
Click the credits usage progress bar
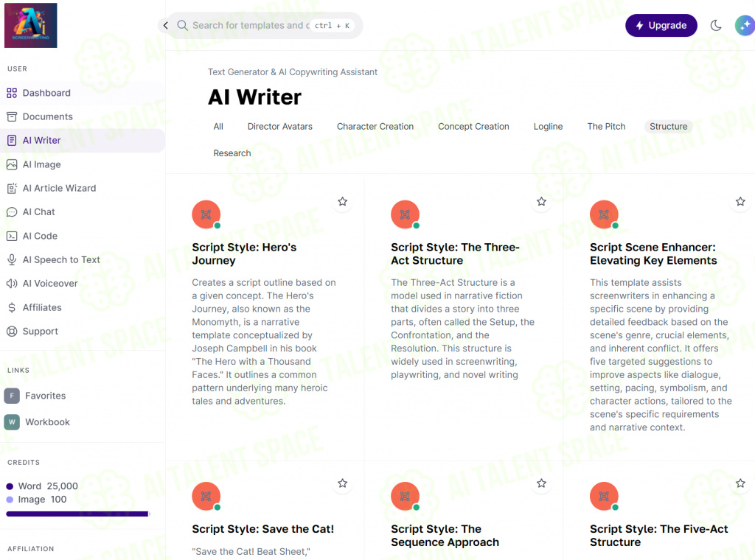(x=78, y=514)
